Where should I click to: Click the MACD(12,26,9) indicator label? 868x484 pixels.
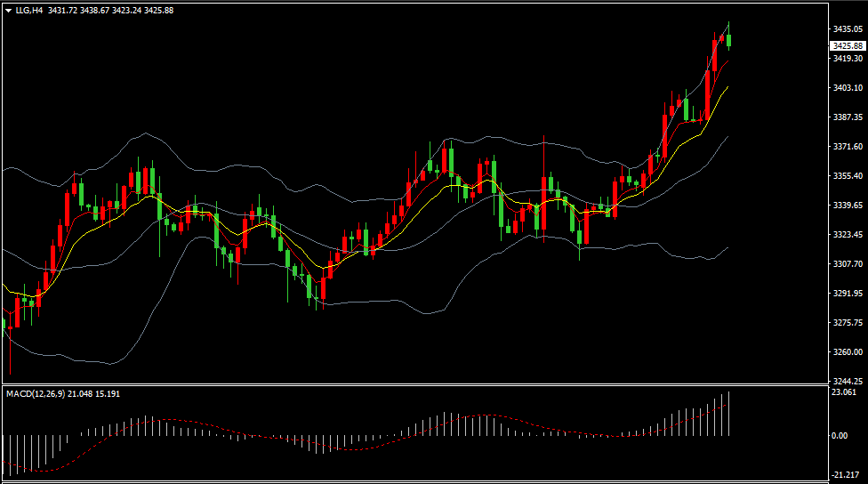pyautogui.click(x=36, y=394)
